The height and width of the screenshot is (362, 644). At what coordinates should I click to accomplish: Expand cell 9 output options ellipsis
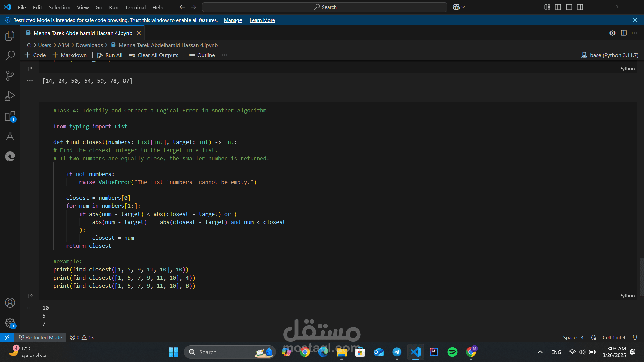coord(30,308)
